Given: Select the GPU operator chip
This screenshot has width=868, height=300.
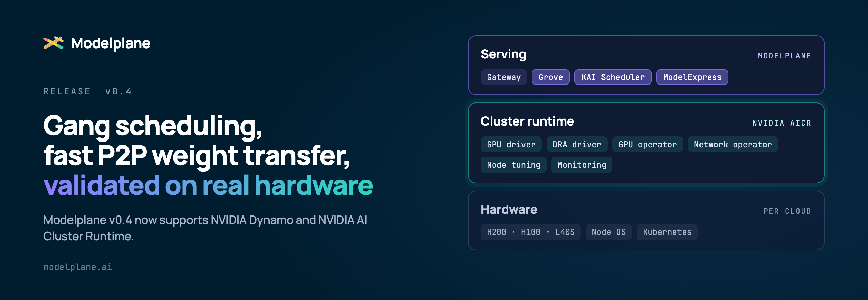Looking at the screenshot, I should 647,144.
